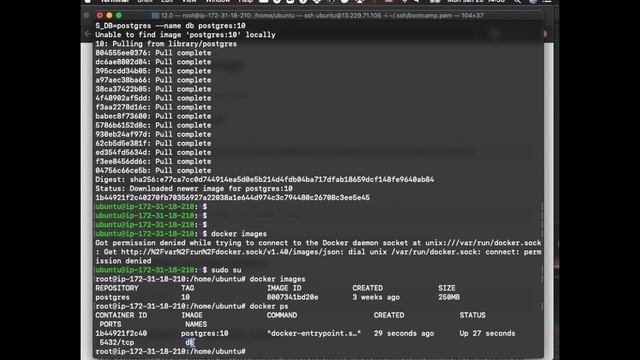The height and width of the screenshot is (360, 640).
Task: Click 'Status: Downloaded newer image' line
Action: pos(194,189)
